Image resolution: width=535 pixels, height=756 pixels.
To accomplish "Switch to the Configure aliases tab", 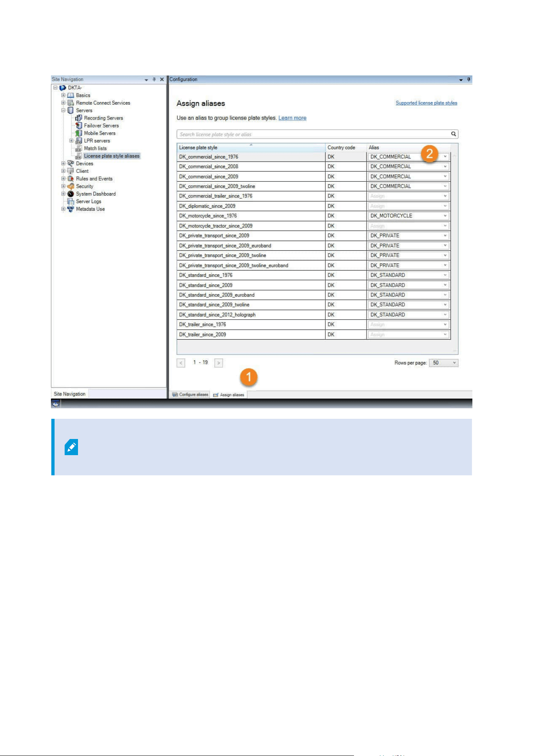I will pyautogui.click(x=190, y=395).
